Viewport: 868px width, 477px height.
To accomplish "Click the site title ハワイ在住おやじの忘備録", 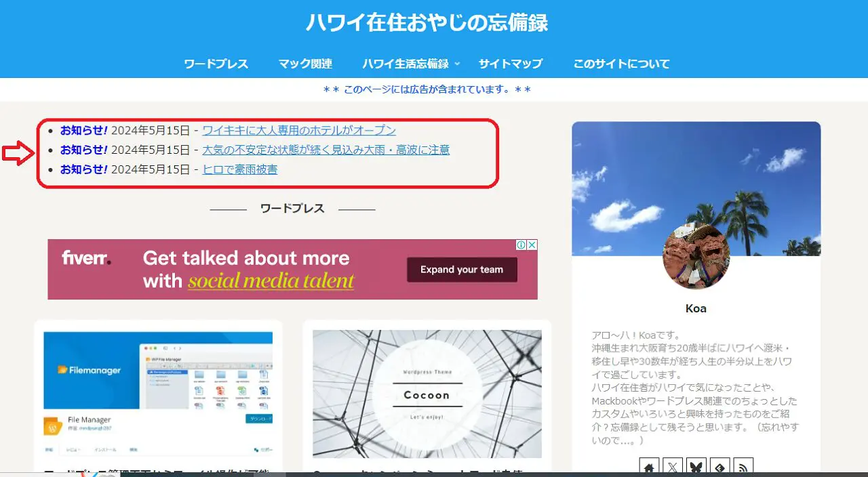I will [427, 22].
